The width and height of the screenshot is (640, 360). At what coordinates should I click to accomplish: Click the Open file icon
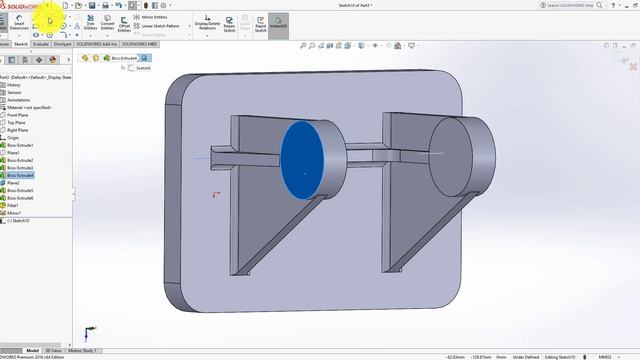click(x=78, y=5)
